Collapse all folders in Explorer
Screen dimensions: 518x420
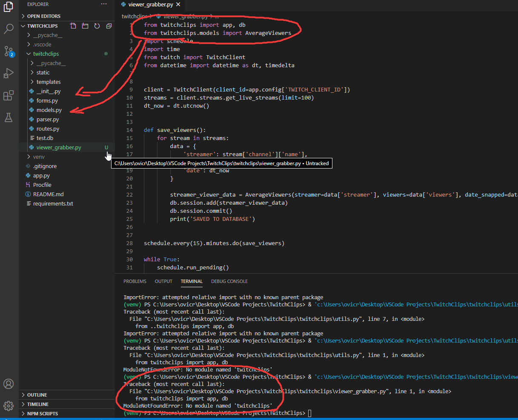point(109,26)
